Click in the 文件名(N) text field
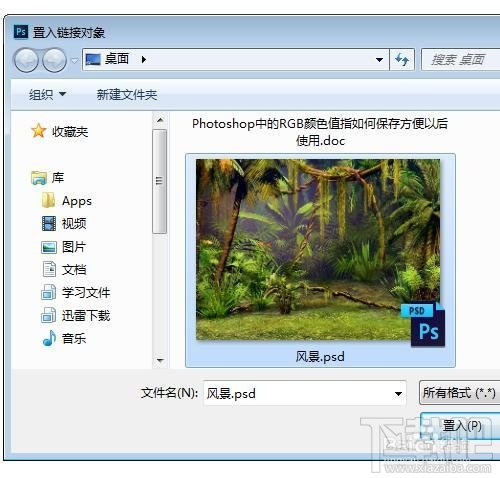The height and width of the screenshot is (478, 500). click(298, 393)
